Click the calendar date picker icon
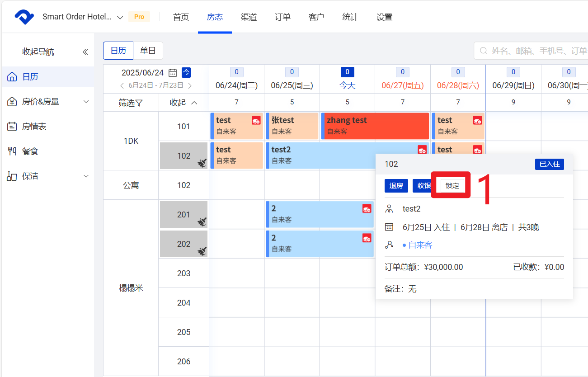Viewport: 588px width, 377px height. 173,73
